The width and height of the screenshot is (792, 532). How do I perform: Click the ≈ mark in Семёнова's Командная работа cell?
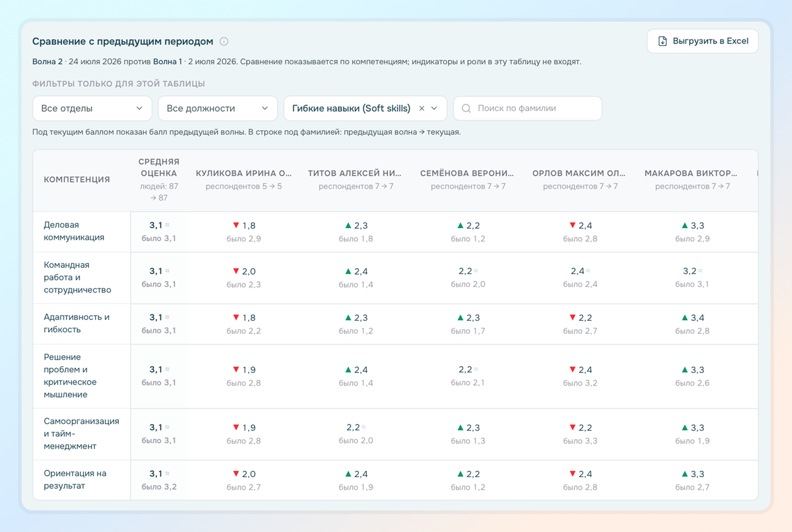click(476, 271)
